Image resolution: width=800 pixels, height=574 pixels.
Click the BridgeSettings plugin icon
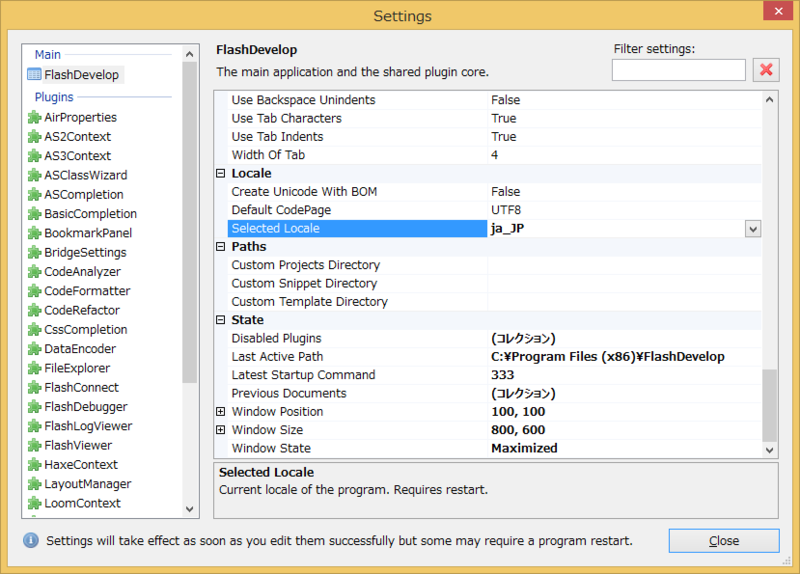pyautogui.click(x=34, y=253)
